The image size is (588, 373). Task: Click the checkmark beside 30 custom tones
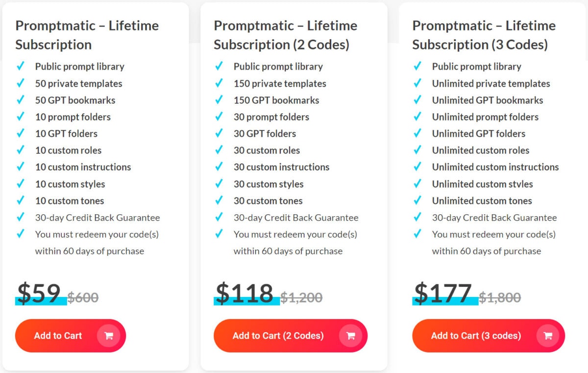click(220, 200)
